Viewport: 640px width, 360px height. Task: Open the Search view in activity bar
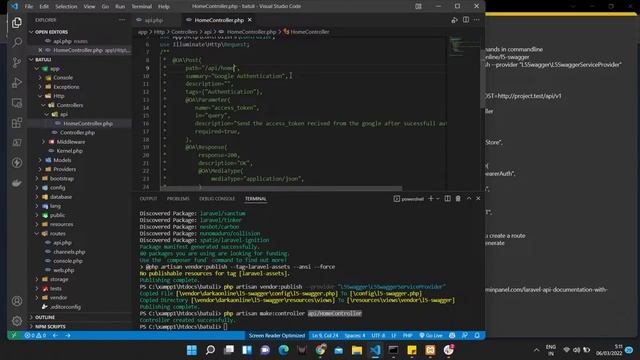[17, 42]
